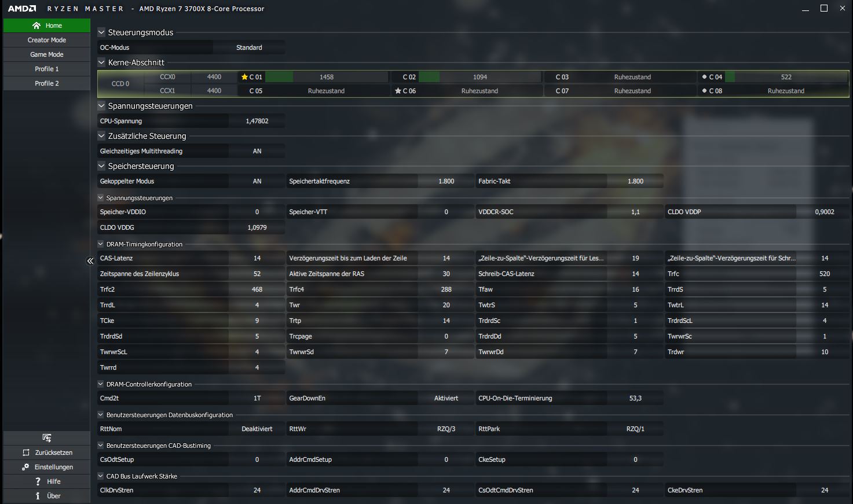Click the CCD 0 label
Viewport: 853px width, 504px height.
(x=120, y=84)
